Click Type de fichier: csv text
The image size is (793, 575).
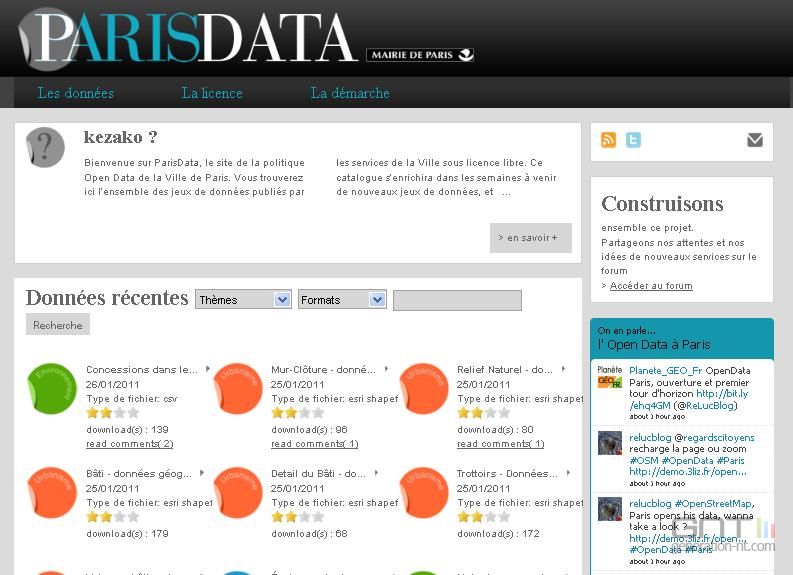click(131, 399)
